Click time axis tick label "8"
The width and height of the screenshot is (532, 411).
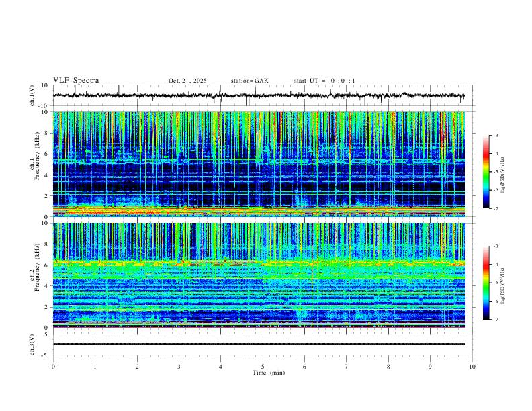pyautogui.click(x=388, y=367)
